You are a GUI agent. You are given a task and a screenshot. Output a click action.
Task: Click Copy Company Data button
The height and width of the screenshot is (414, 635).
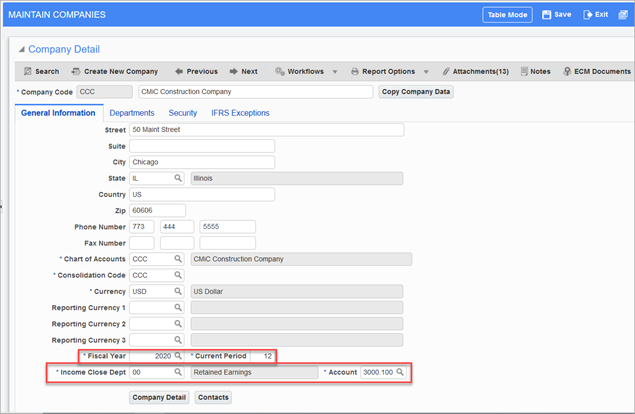(416, 92)
